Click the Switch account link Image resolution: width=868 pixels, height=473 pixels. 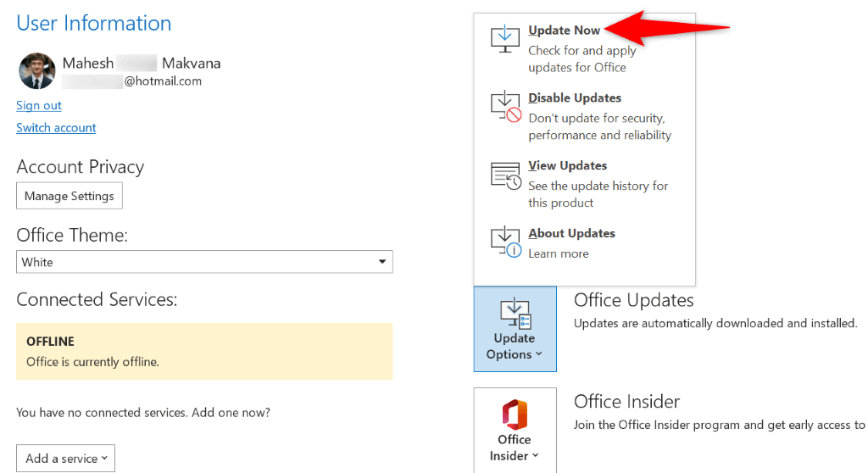coord(56,128)
